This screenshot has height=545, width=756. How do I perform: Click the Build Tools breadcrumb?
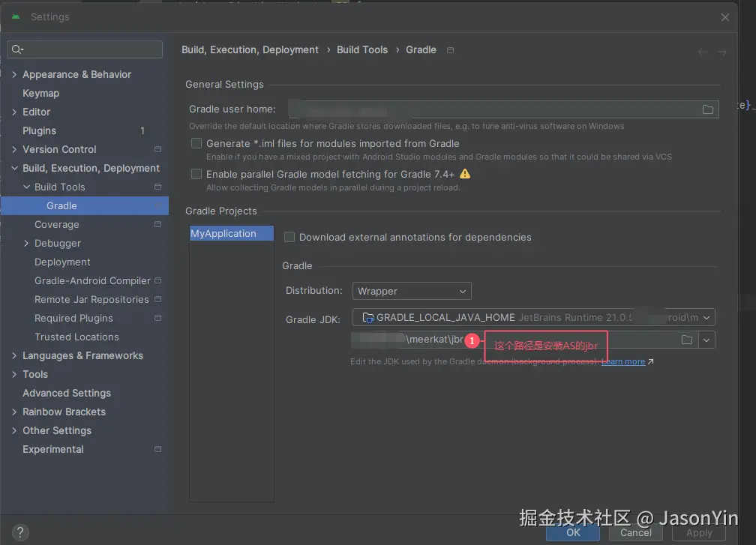coord(362,49)
